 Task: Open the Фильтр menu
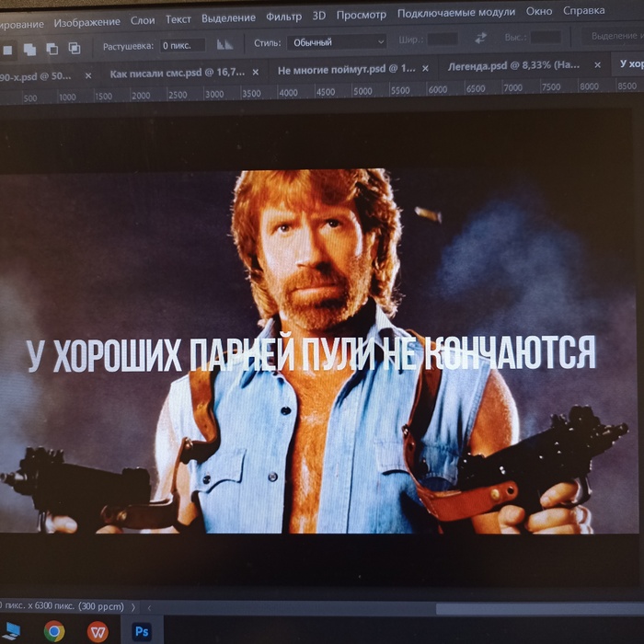pyautogui.click(x=283, y=16)
